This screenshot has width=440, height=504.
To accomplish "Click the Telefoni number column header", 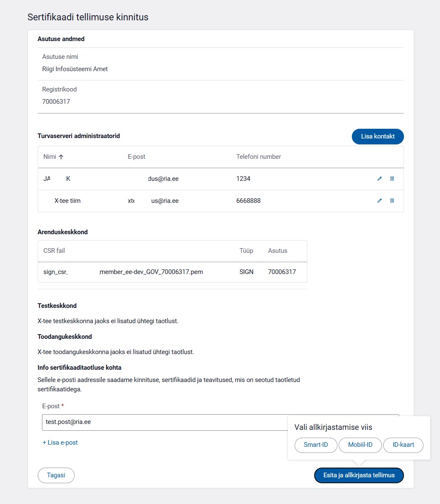I will pyautogui.click(x=259, y=157).
